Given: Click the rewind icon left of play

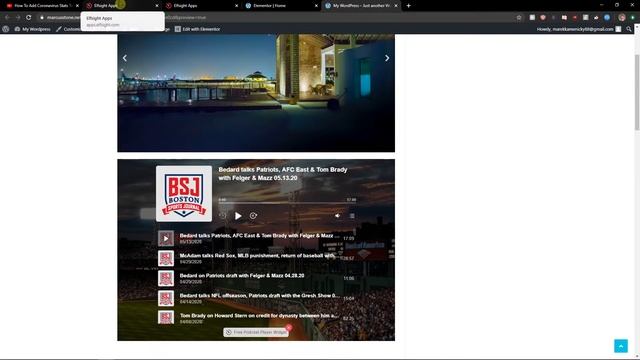Looking at the screenshot, I should click(223, 216).
